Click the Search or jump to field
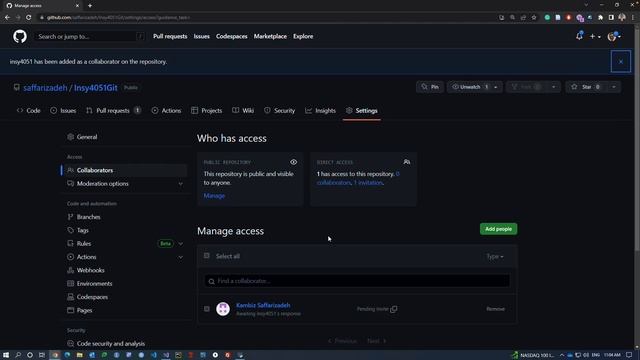Viewport: 640px width, 360px height. point(89,36)
